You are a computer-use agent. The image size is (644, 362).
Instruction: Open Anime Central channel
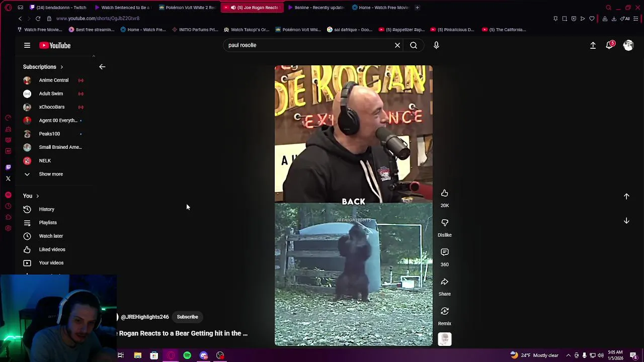coord(54,80)
